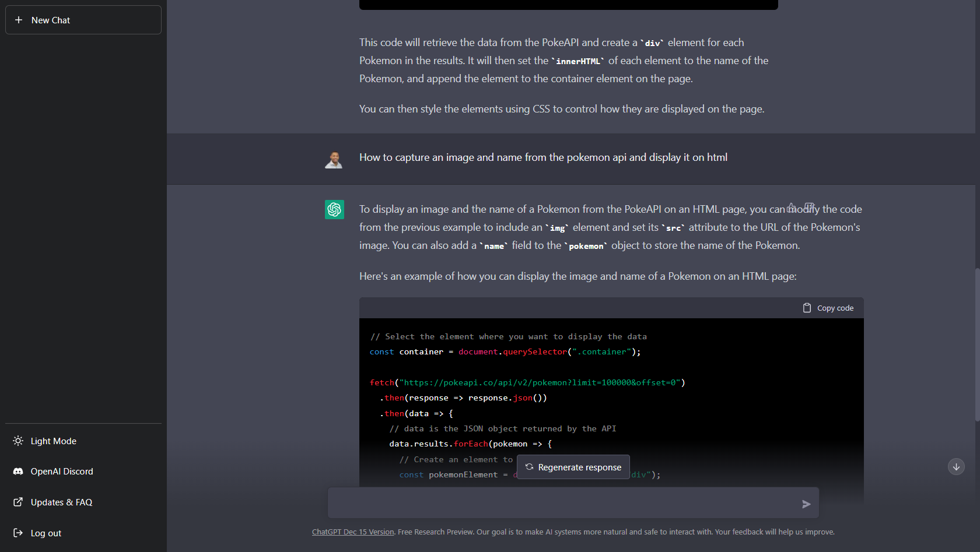Viewport: 980px width, 552px height.
Task: Click the sun icon for Light Mode
Action: pos(18,441)
